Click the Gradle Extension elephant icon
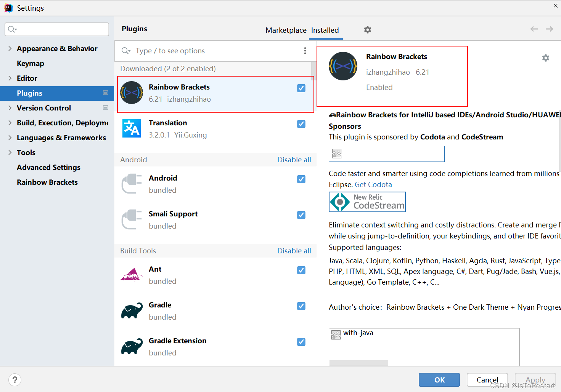Viewport: 561px width, 392px height. point(132,347)
